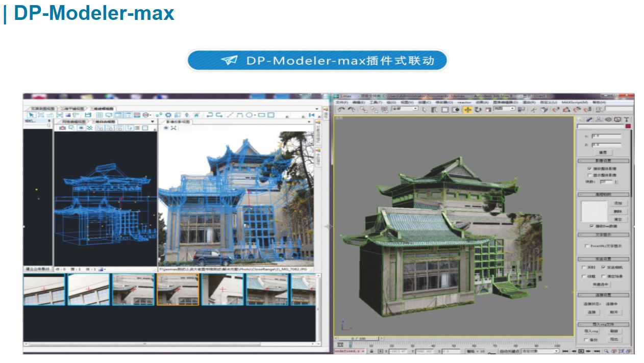The image size is (644, 363).
Task: Click the 导出 export button
Action: pos(614,340)
